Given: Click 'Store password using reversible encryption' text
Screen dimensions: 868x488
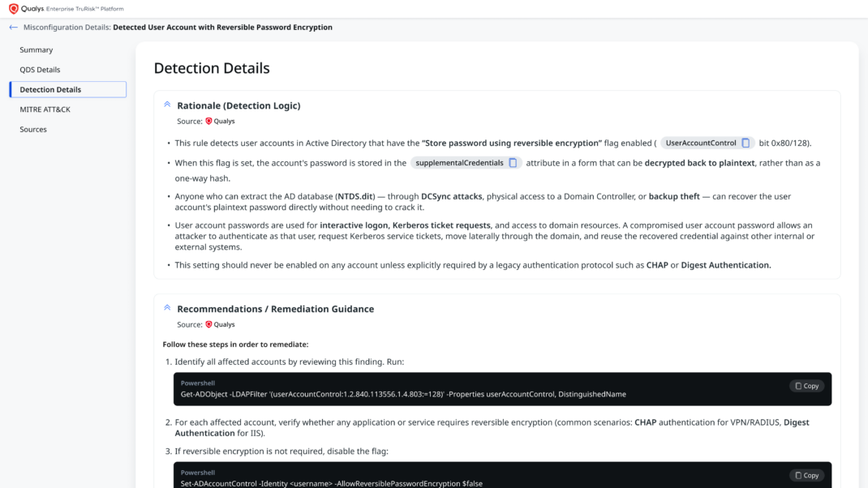Looking at the screenshot, I should pyautogui.click(x=512, y=143).
